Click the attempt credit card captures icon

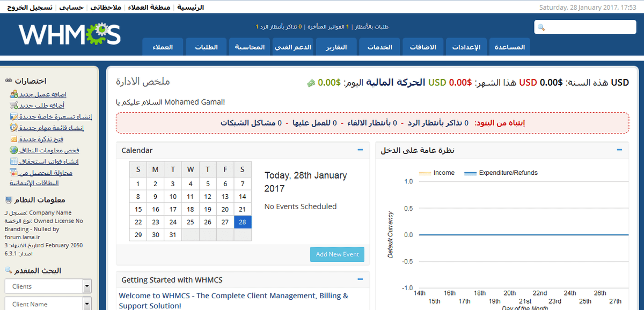(14, 173)
